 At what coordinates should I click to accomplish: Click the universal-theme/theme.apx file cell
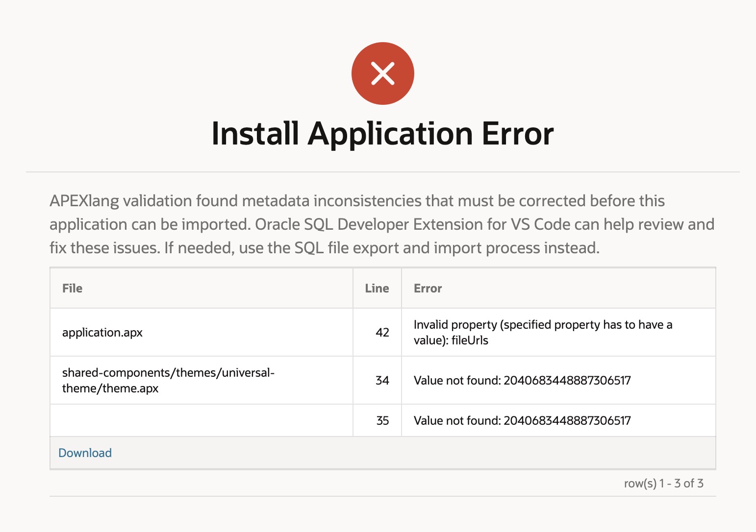(x=202, y=380)
